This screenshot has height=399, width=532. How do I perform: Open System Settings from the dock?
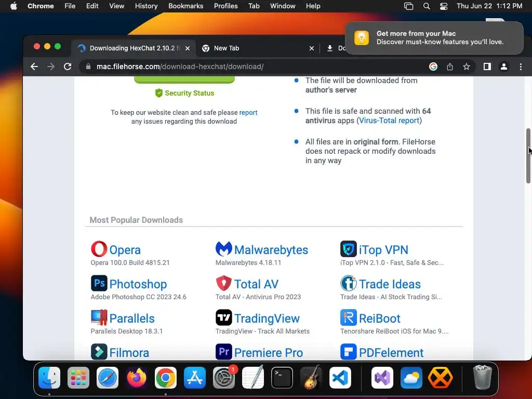224,378
